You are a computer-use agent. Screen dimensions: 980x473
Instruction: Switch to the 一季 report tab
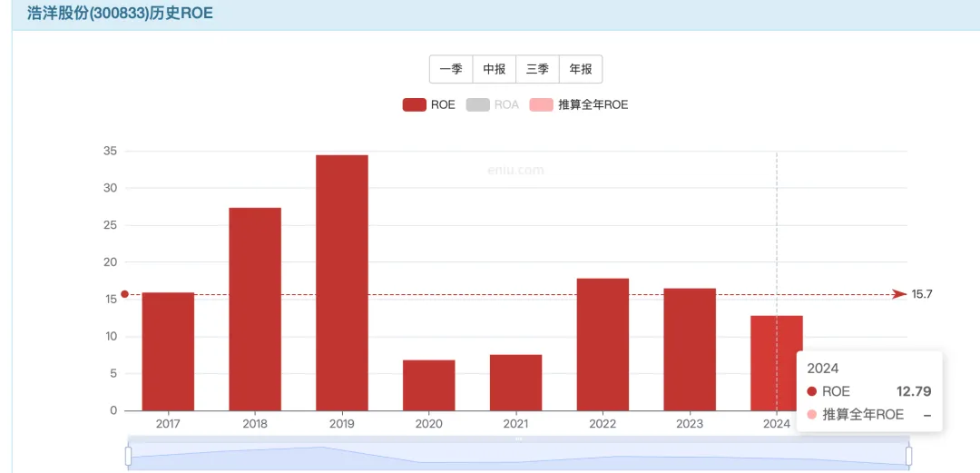point(451,69)
